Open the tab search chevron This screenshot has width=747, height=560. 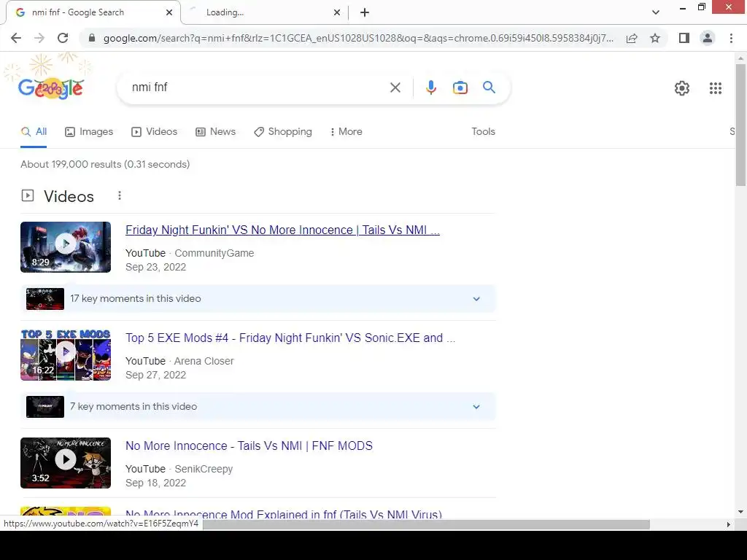656,12
